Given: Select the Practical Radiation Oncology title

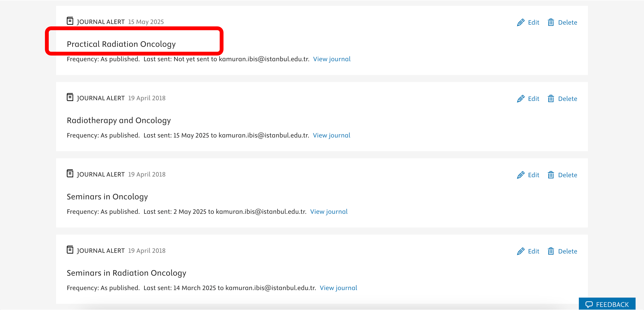Looking at the screenshot, I should (x=121, y=45).
